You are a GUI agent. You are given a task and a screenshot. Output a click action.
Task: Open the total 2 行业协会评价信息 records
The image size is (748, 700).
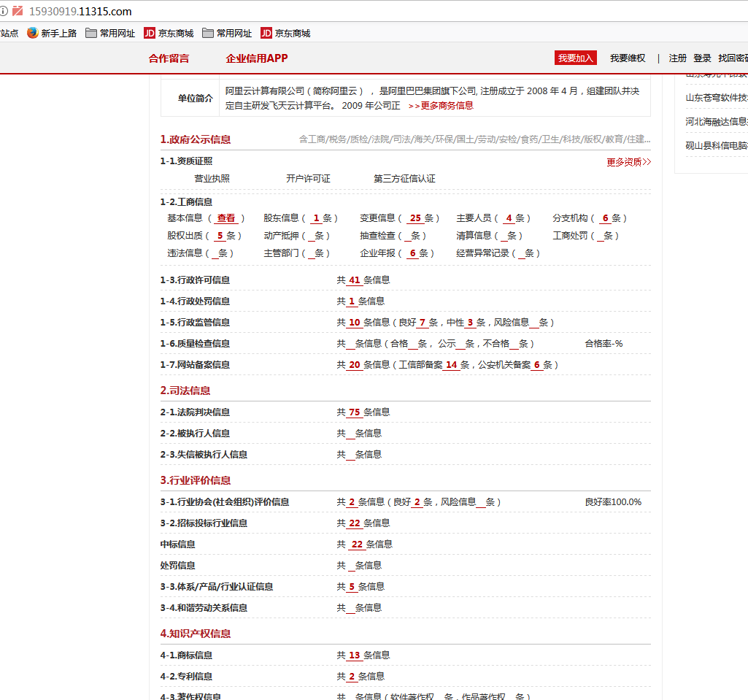pyautogui.click(x=352, y=502)
